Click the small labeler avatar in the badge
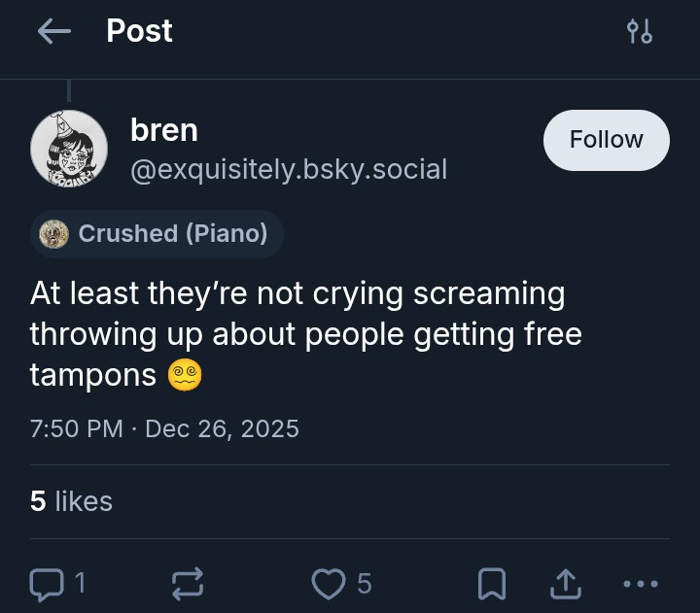Image resolution: width=700 pixels, height=613 pixels. click(53, 233)
